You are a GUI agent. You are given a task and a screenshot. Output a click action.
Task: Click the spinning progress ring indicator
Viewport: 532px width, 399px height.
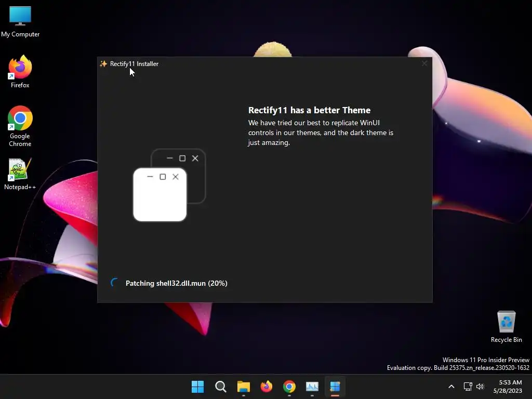pos(115,283)
